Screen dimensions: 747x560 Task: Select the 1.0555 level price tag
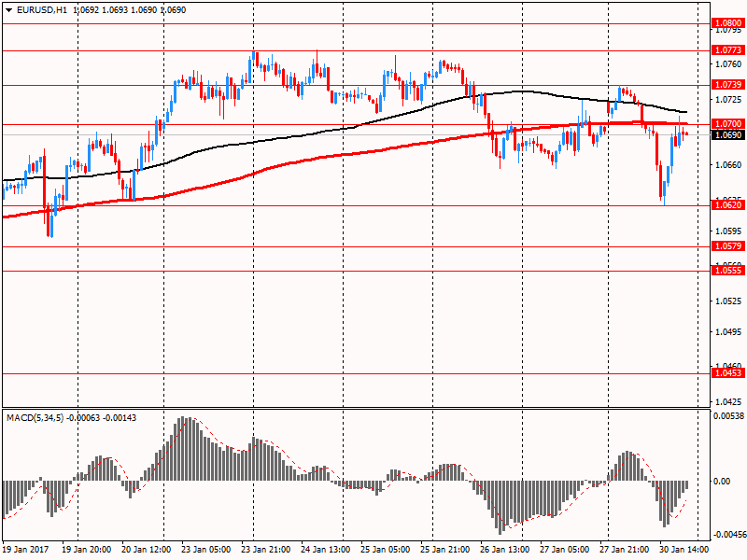click(727, 270)
